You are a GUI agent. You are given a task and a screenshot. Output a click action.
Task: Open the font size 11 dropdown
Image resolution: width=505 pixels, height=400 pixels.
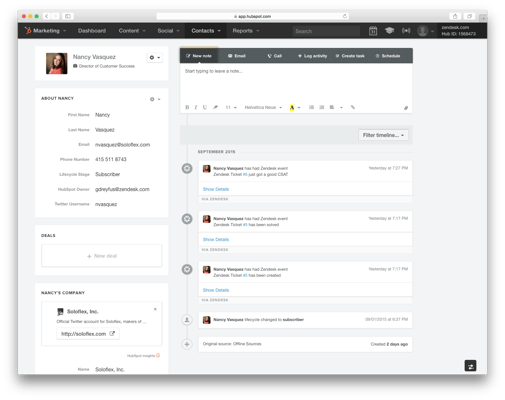coord(231,107)
